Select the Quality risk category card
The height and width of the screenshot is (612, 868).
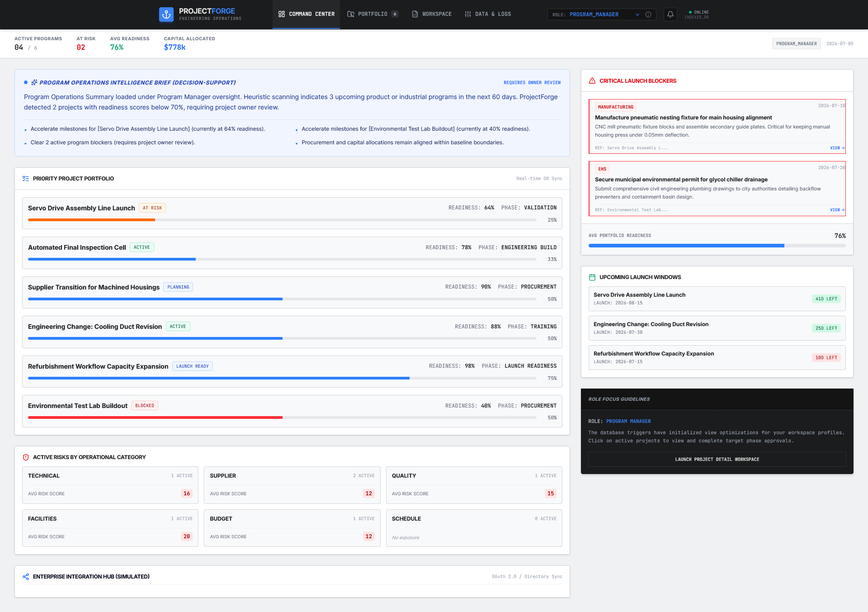[474, 485]
